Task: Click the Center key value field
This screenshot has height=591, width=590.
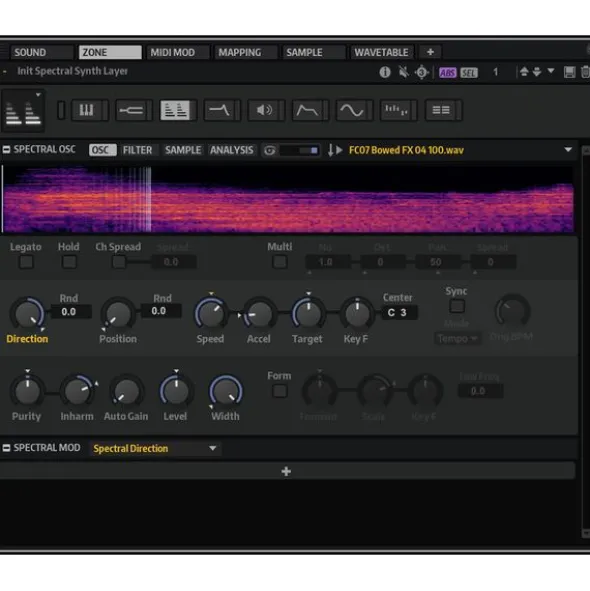Action: (399, 312)
